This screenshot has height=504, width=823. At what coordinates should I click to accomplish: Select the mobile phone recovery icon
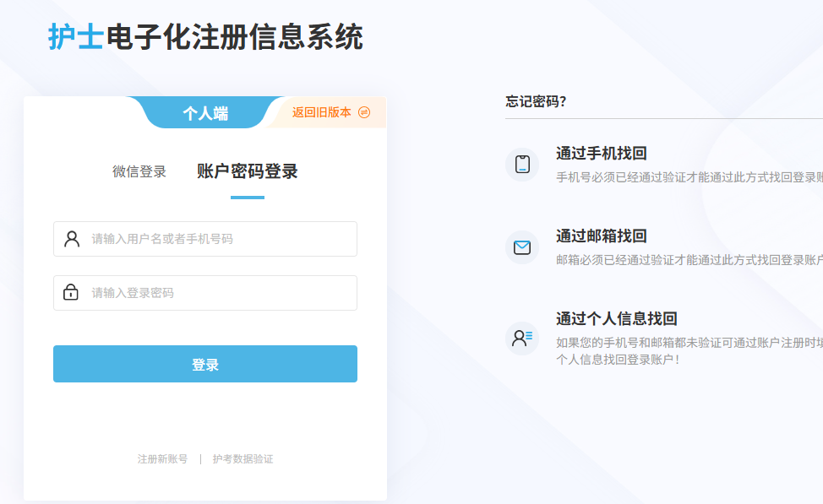pos(522,164)
